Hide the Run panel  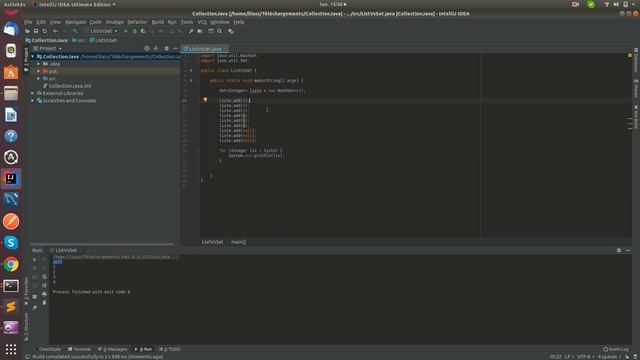(x=628, y=250)
